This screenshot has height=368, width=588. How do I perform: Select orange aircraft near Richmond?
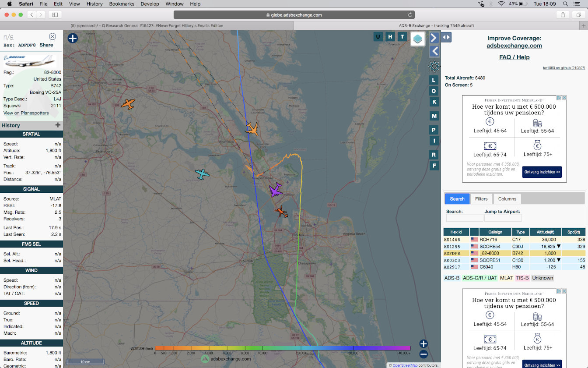(128, 104)
